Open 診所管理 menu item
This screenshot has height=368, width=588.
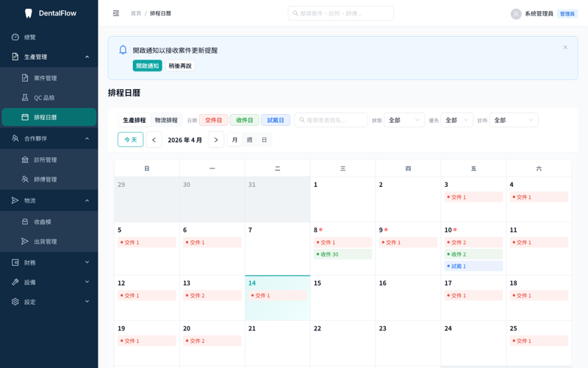point(49,160)
